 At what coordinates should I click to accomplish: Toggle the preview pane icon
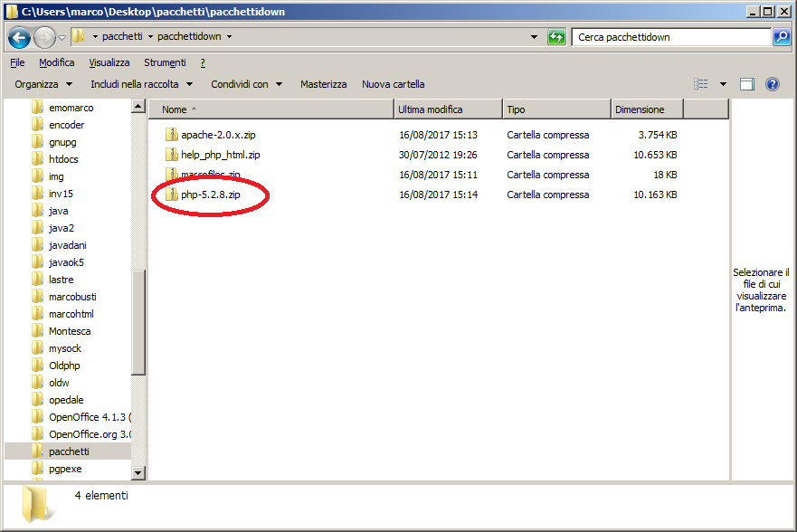point(747,84)
